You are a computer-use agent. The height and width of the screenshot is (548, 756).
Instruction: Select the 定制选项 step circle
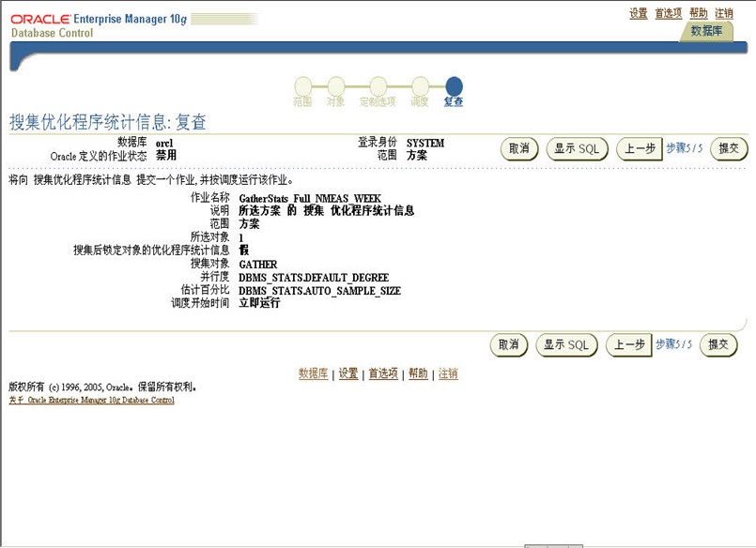(378, 86)
